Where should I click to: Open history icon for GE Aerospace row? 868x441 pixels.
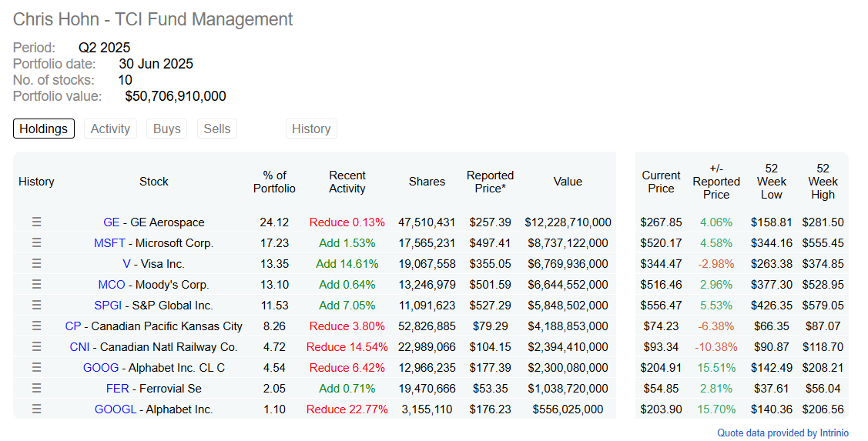[36, 222]
